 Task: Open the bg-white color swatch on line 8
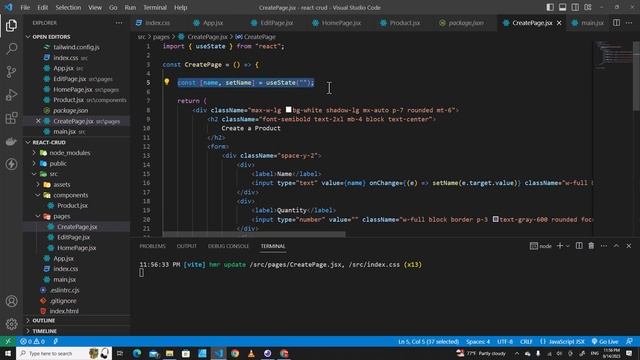(x=289, y=110)
